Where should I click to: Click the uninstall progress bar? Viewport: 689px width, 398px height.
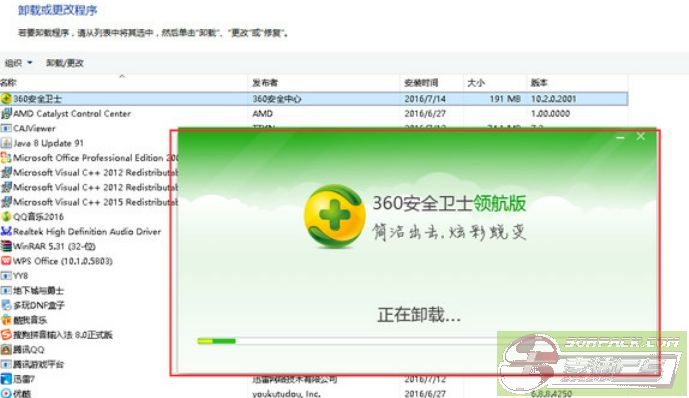347,341
